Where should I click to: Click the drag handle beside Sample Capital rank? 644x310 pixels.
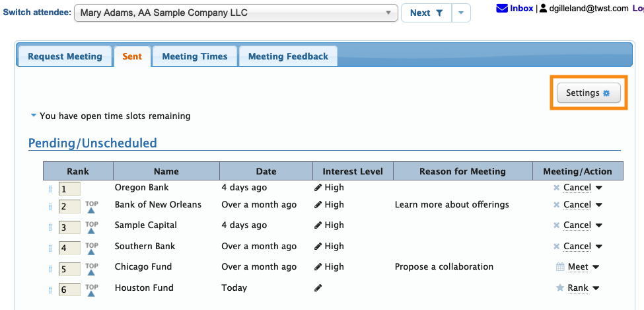50,227
